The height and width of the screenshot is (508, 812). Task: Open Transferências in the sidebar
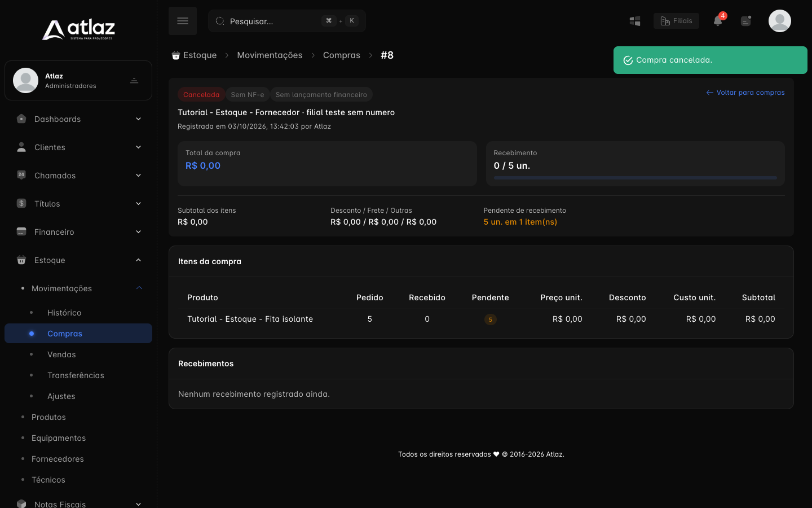[76, 375]
